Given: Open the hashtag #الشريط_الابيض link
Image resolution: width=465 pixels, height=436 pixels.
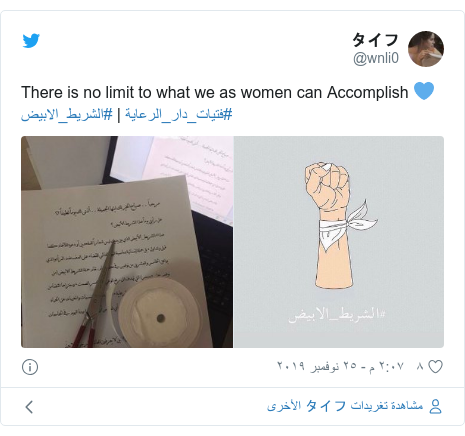Looking at the screenshot, I should click(67, 114).
